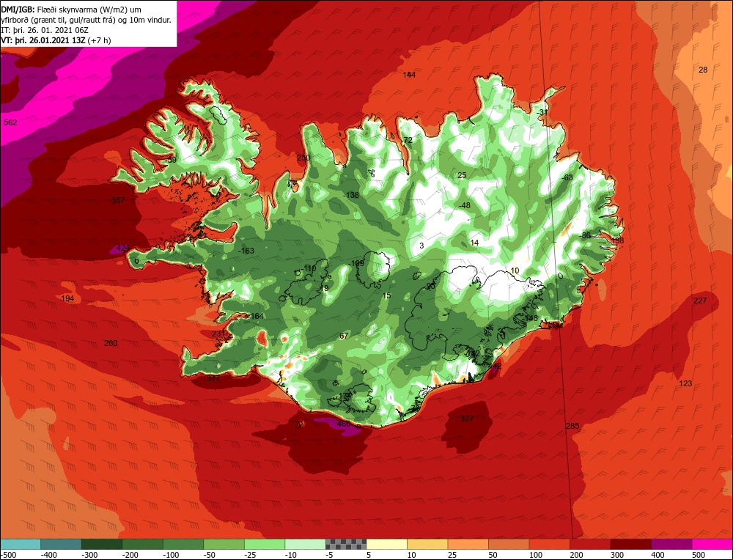Select the dark maroon swatch between 300 and 400
The image size is (733, 560).
[x=630, y=544]
